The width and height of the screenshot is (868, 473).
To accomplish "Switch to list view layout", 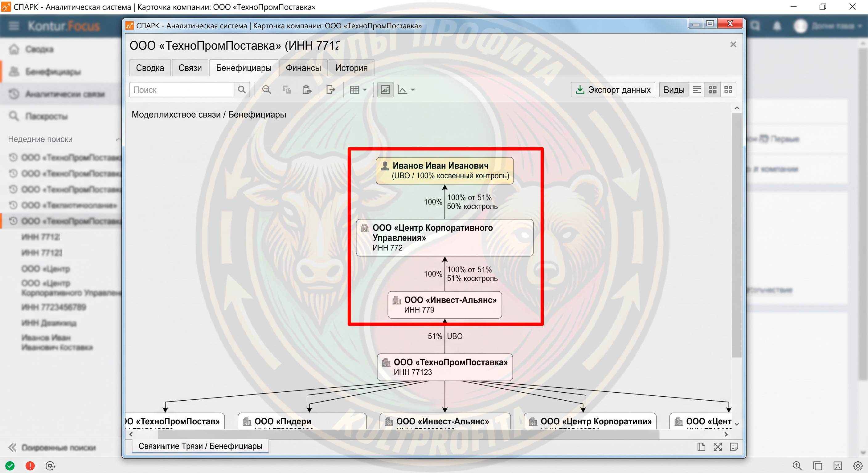I will point(697,90).
